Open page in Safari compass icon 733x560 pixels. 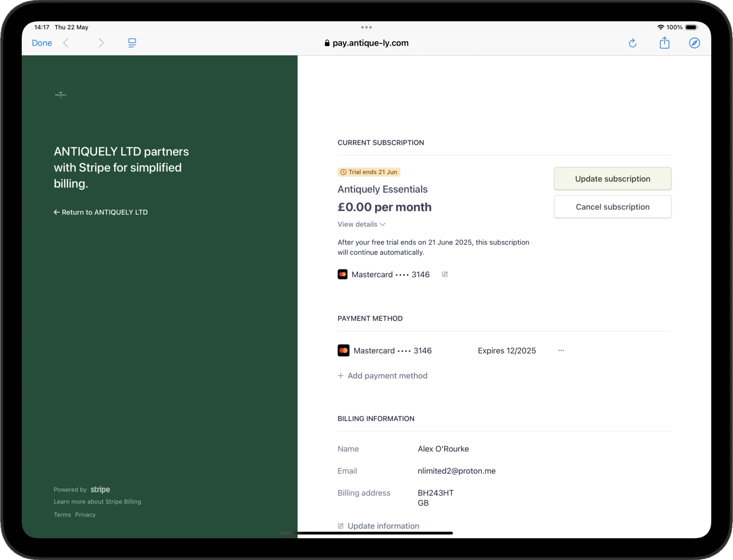[x=694, y=43]
